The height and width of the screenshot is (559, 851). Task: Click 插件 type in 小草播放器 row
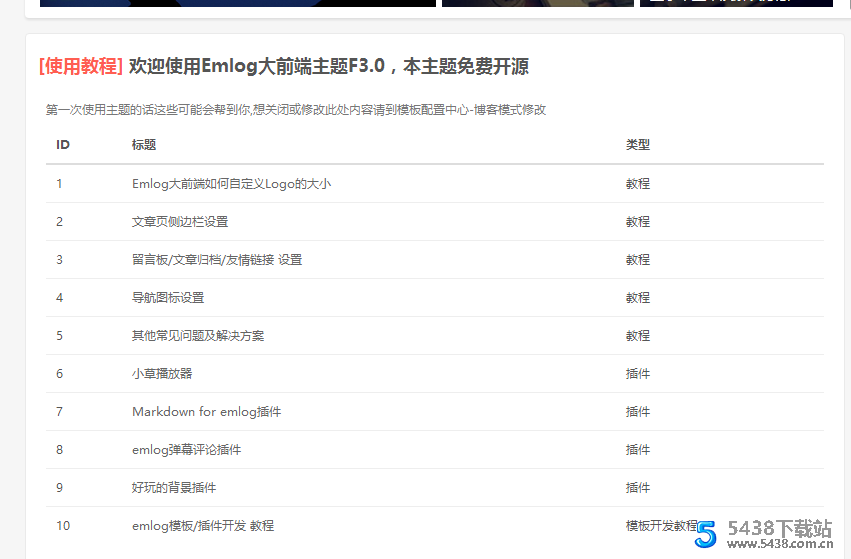[638, 374]
